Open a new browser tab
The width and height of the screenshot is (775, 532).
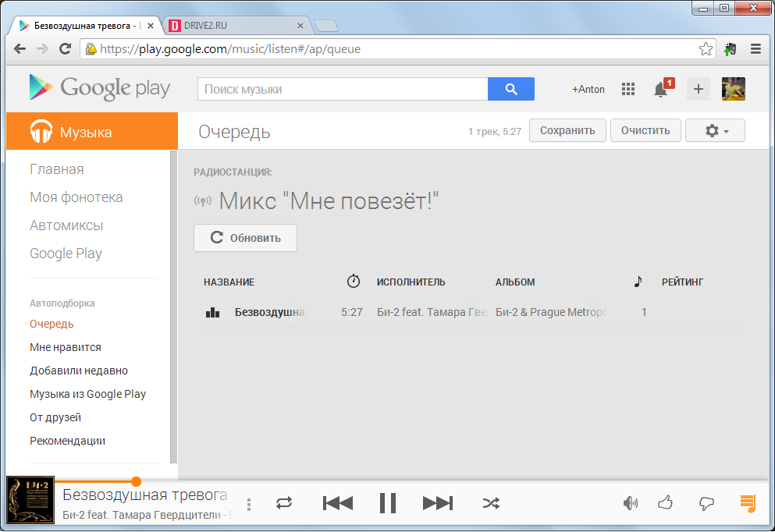click(x=326, y=26)
